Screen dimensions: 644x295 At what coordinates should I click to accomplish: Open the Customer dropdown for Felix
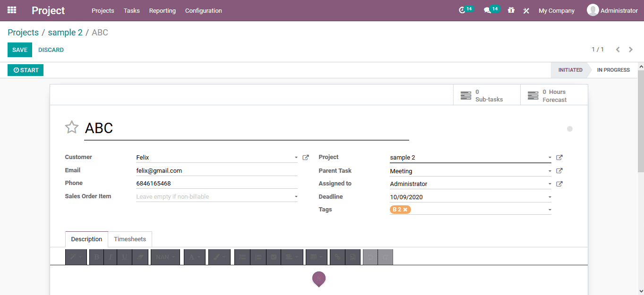tap(296, 157)
